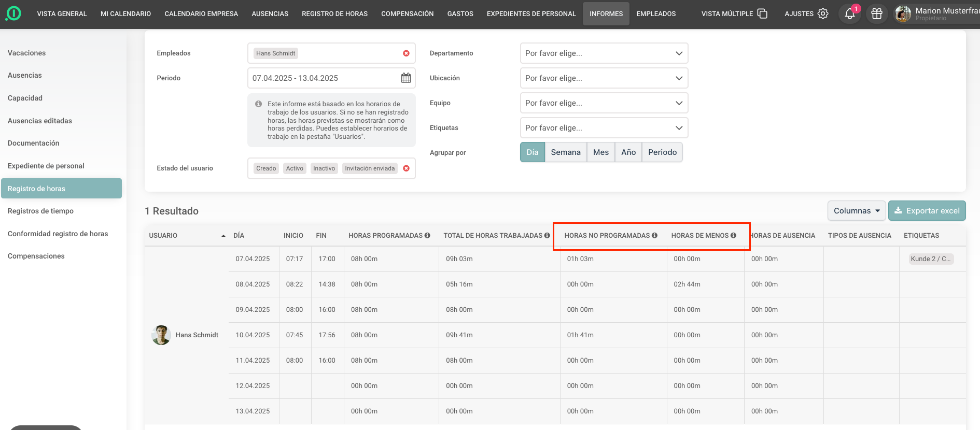The image size is (980, 430).
Task: Select the Mes grouping option
Action: pos(600,152)
